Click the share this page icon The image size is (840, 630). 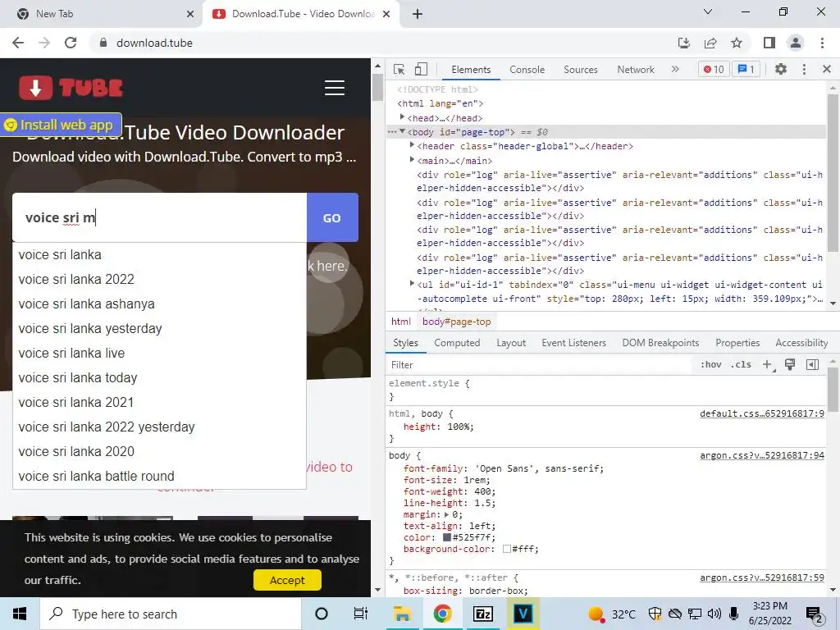[710, 43]
